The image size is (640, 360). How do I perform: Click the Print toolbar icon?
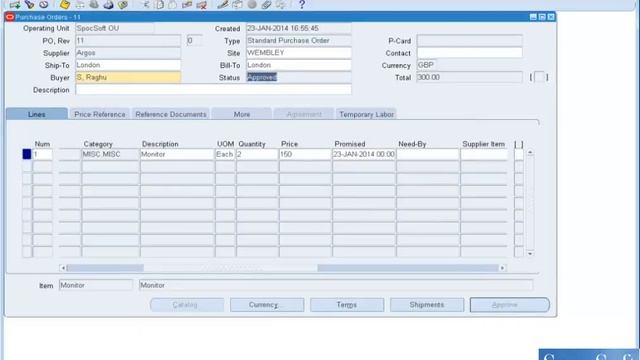108,4
